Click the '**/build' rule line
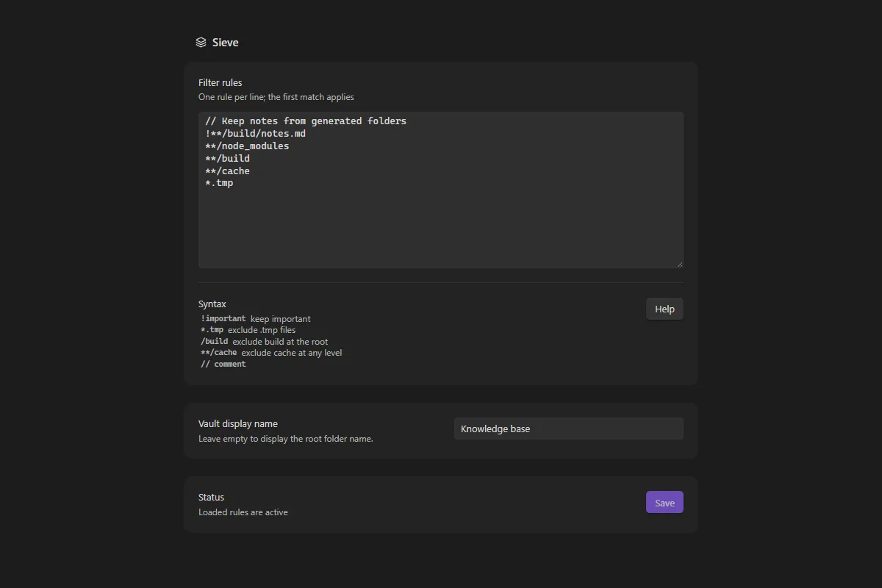This screenshot has width=882, height=588. click(228, 159)
